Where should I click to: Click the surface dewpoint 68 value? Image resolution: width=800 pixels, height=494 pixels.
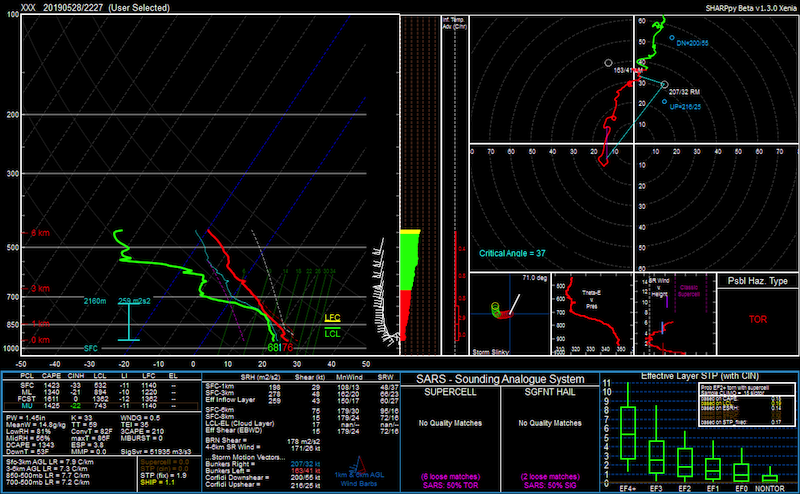click(274, 348)
